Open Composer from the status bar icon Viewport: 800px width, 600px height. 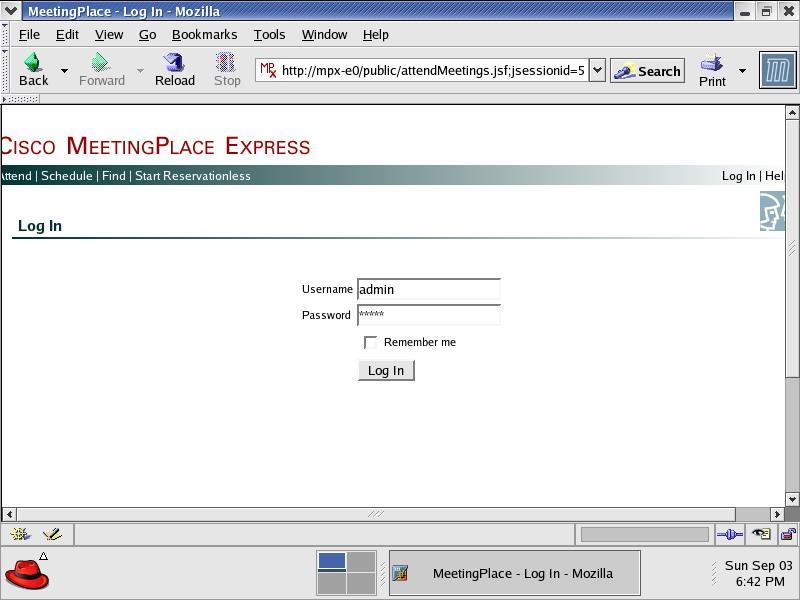[52, 534]
